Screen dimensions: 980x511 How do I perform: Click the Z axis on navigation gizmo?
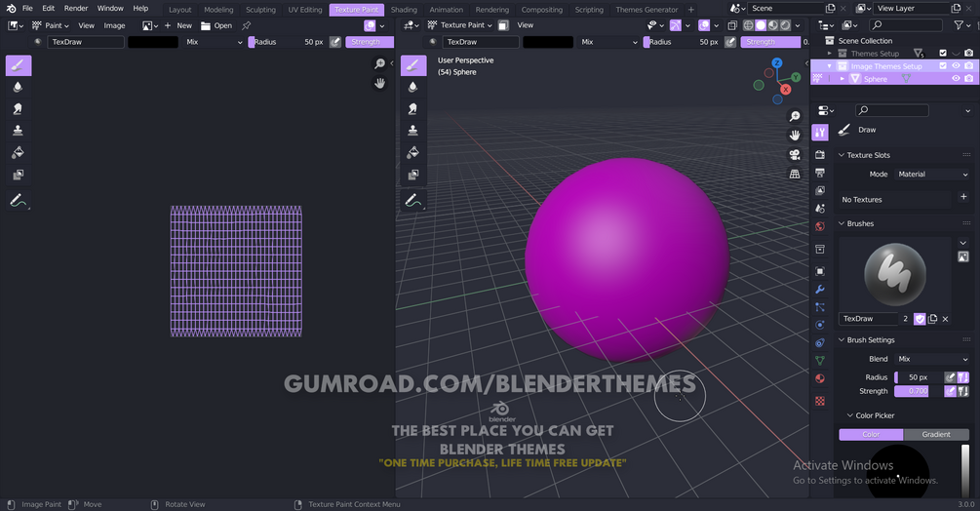click(x=777, y=63)
